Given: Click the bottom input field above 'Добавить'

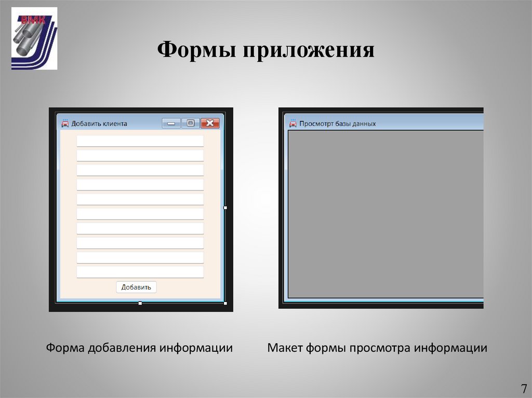Looking at the screenshot, I should (x=139, y=271).
